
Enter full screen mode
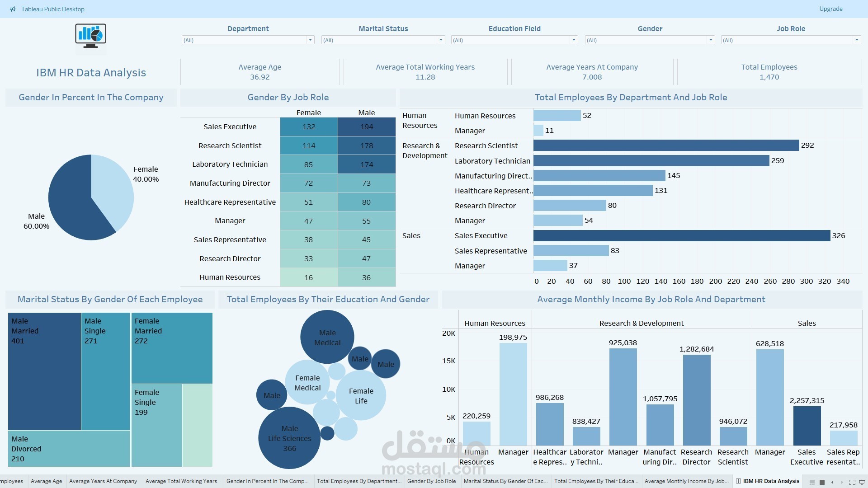pyautogui.click(x=852, y=482)
